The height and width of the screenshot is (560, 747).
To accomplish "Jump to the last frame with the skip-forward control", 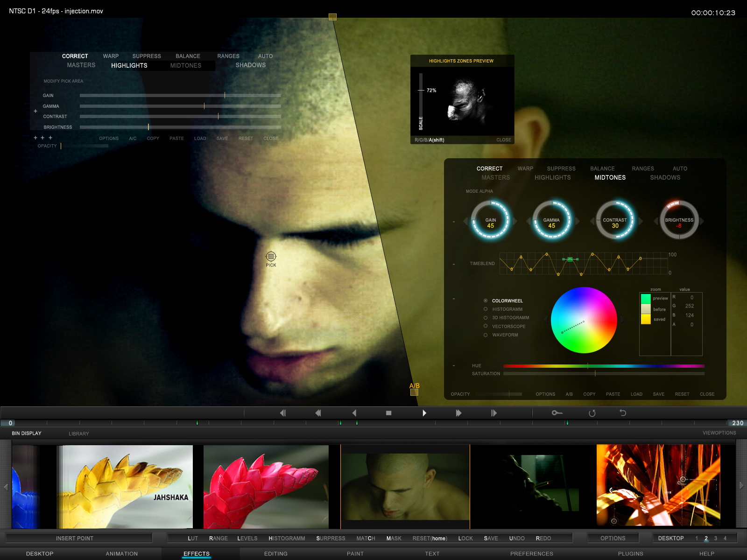I will pyautogui.click(x=494, y=413).
